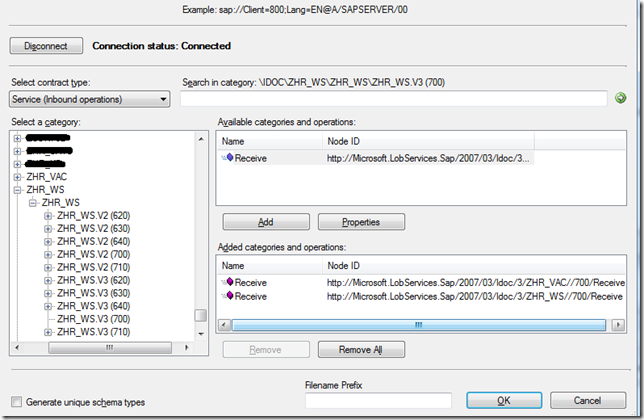
Task: Select the ZHR_WS.V2 (700) tree item
Action: coord(94,254)
